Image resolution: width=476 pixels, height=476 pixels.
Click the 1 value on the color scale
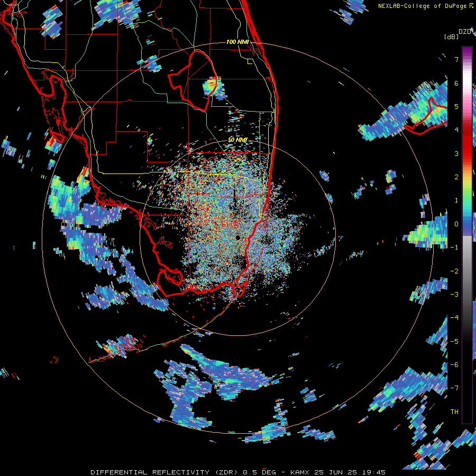click(x=456, y=200)
